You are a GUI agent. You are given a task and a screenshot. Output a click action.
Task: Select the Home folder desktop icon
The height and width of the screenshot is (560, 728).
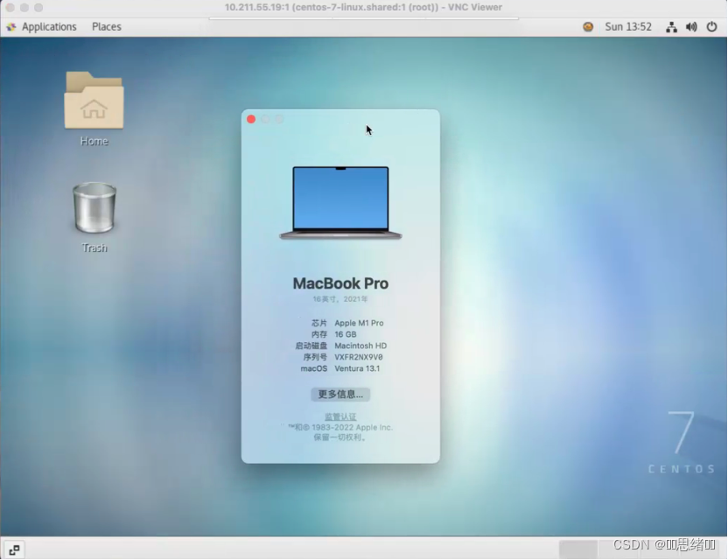tap(94, 101)
